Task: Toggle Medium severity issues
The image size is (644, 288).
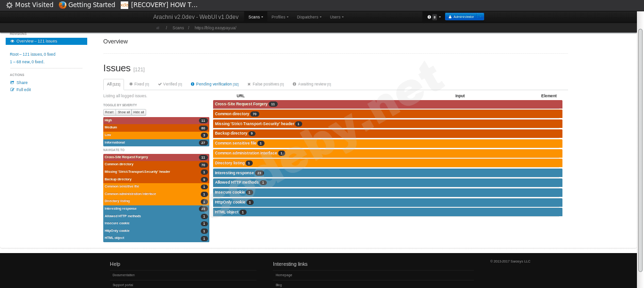Action: tap(156, 127)
